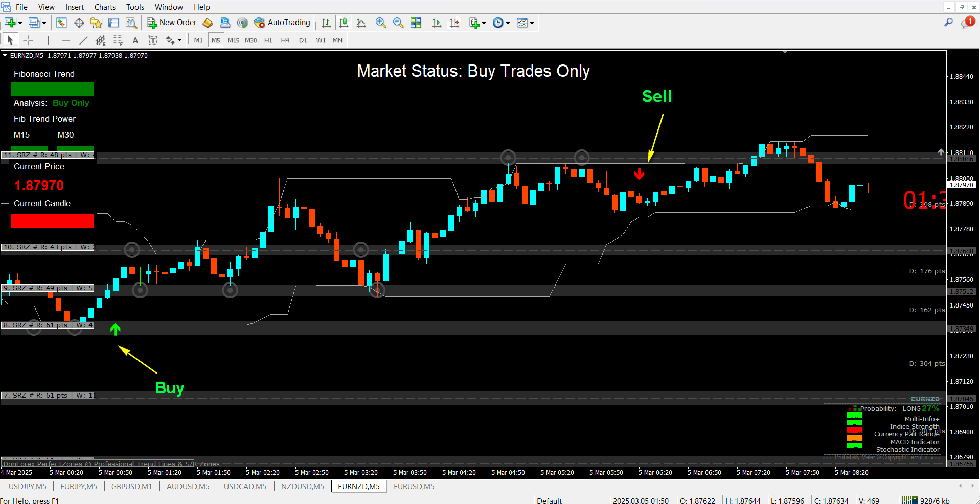Select the Horizontal Line drawing tool

(x=66, y=40)
